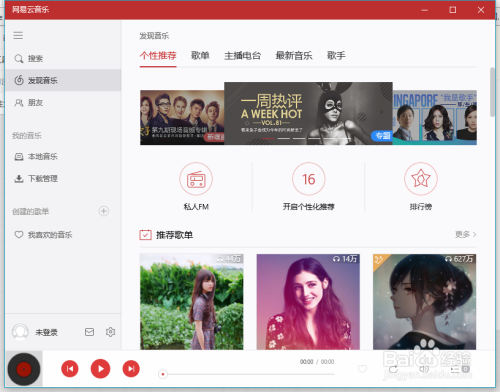
Task: Click the 创建的歌单 section label
Action: 30,211
